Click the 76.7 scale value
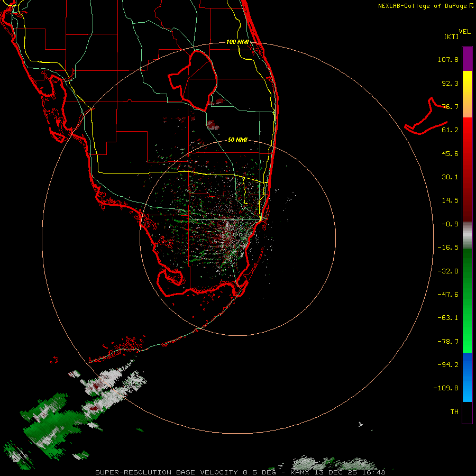This screenshot has width=476, height=476. point(450,106)
